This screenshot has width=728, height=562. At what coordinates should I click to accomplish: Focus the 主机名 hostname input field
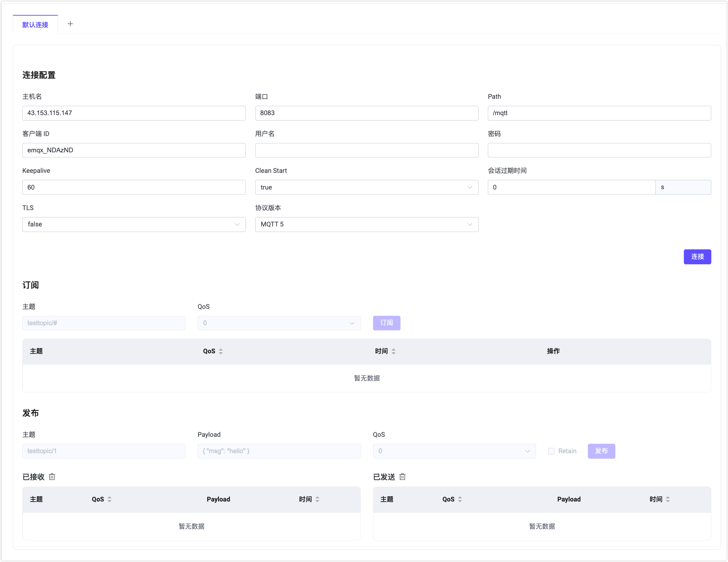(134, 113)
